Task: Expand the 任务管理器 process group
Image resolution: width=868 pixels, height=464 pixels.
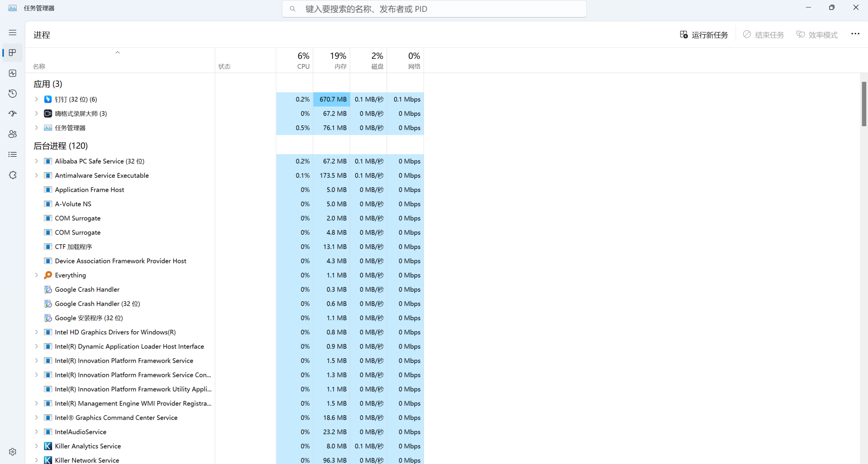Action: 36,128
